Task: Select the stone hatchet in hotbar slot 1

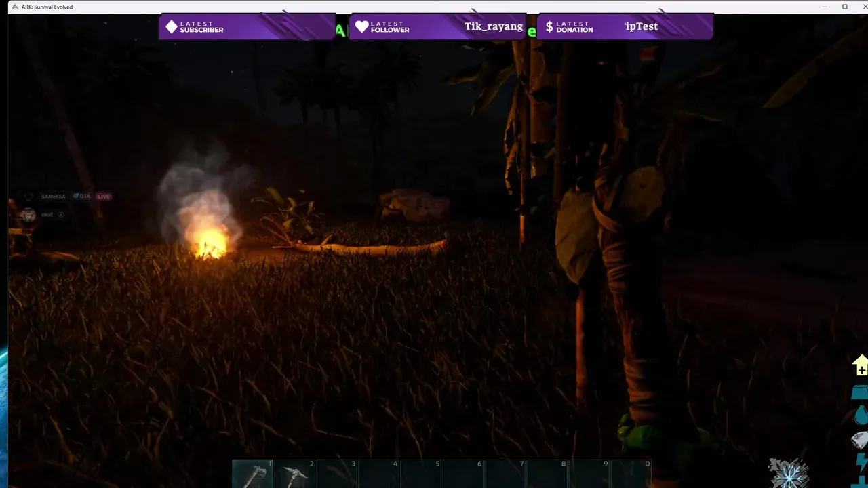Action: (x=252, y=474)
